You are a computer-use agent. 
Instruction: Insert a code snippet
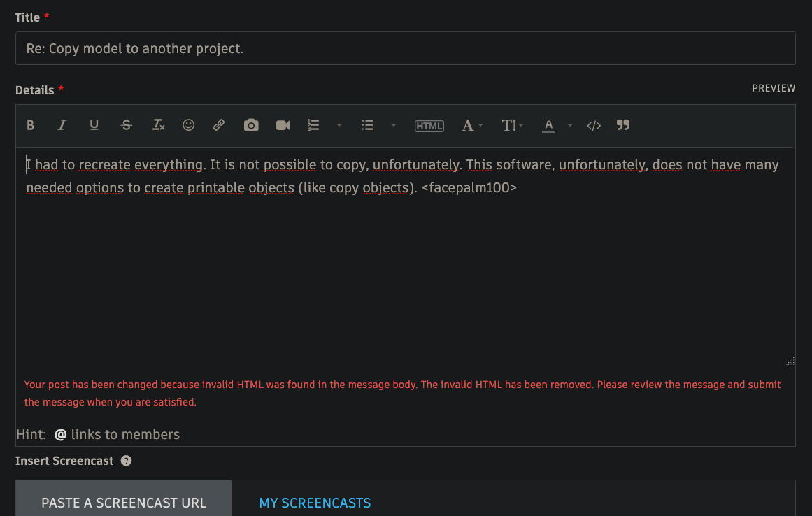pos(594,125)
